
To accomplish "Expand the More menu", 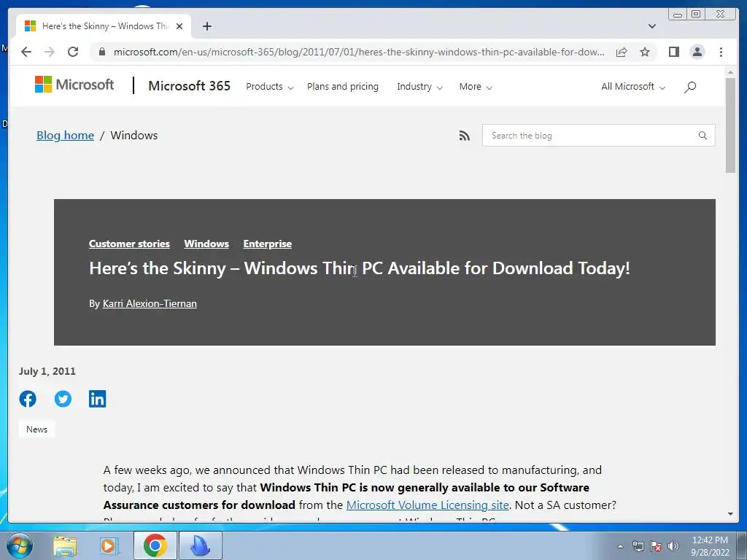I will coord(476,87).
